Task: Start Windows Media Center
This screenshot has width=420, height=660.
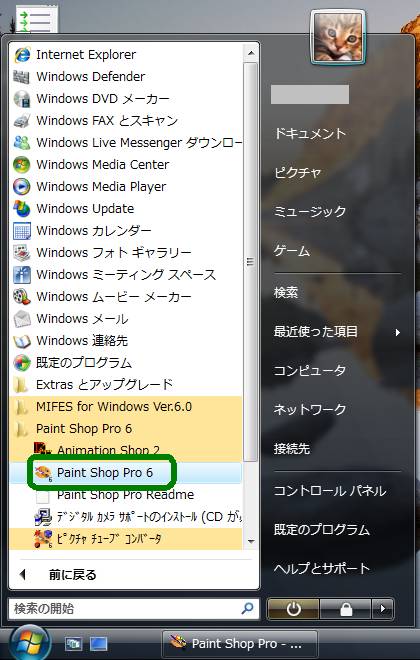Action: 125,165
